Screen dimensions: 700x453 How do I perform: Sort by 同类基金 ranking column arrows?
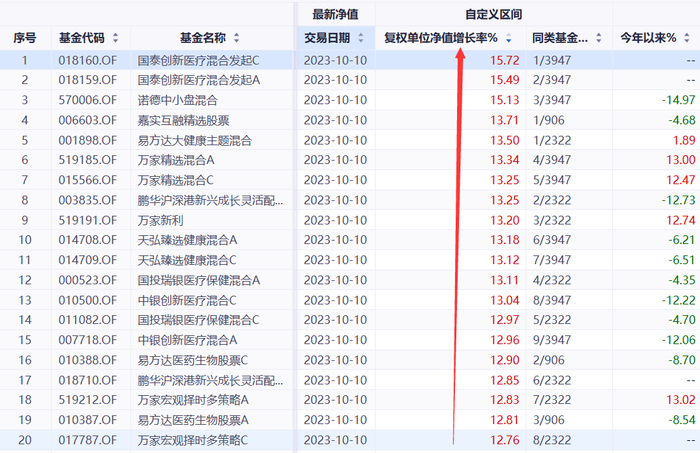click(x=599, y=38)
